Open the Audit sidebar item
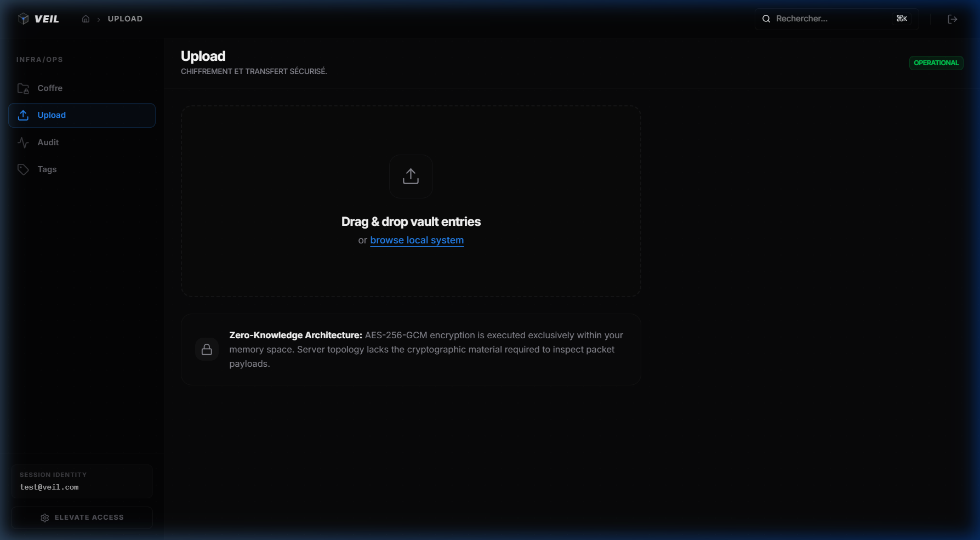The height and width of the screenshot is (540, 980). (82, 143)
